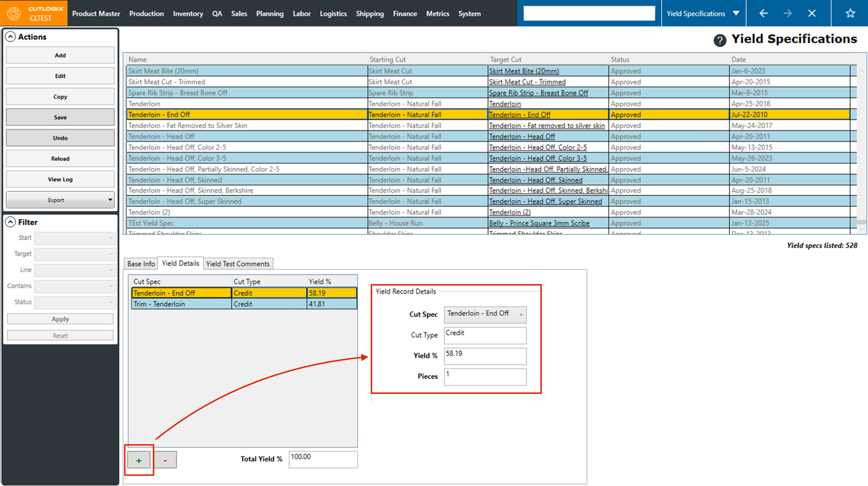This screenshot has height=486, width=868.
Task: Collapse the Actions panel
Action: (x=10, y=37)
